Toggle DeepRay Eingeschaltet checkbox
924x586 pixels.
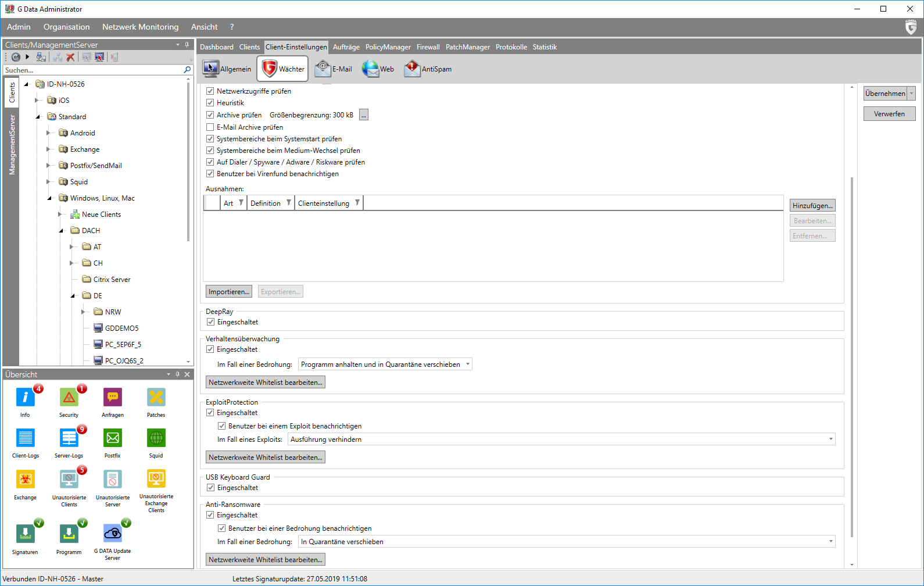click(210, 322)
